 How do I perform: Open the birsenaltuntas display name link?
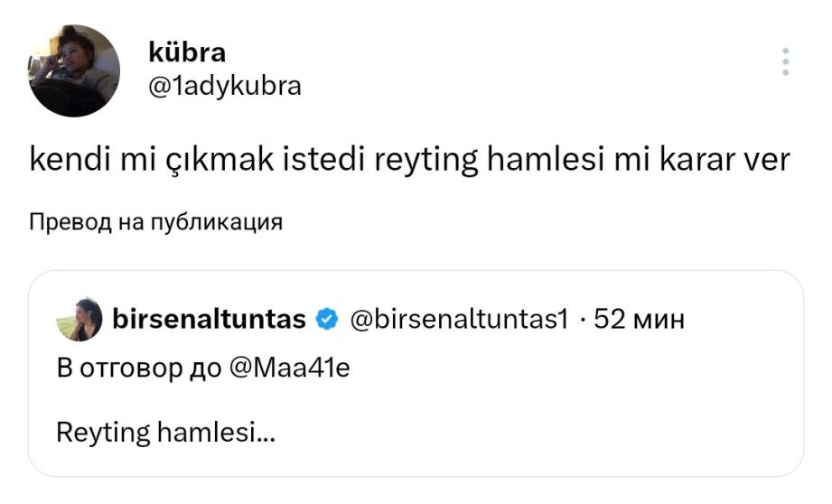211,318
